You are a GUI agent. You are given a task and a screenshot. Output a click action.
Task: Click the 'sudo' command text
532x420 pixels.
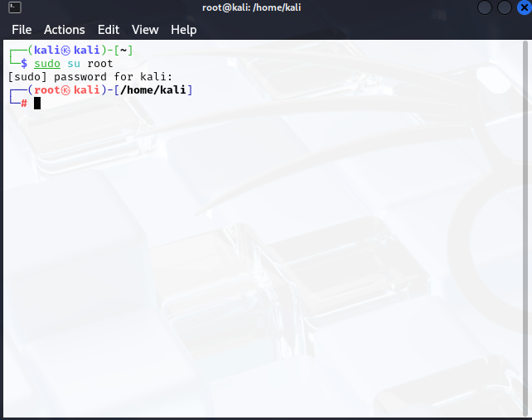(x=47, y=64)
